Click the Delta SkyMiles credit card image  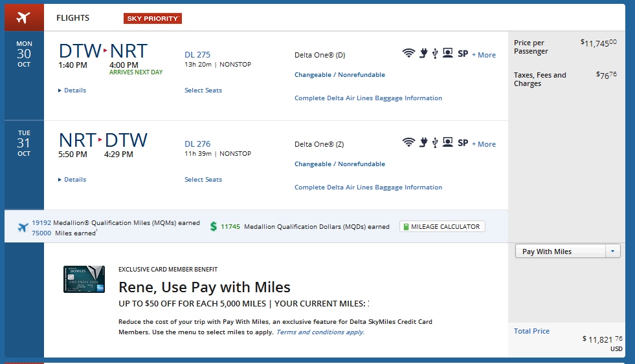tap(84, 279)
